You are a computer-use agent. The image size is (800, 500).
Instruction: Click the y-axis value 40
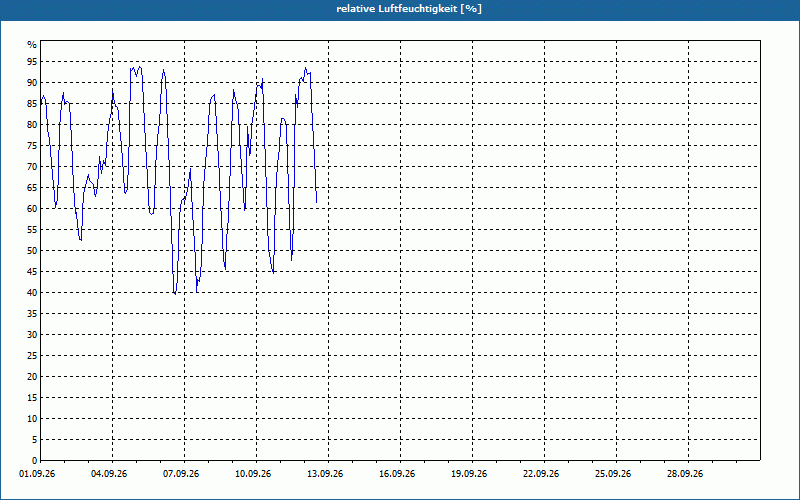tap(32, 292)
